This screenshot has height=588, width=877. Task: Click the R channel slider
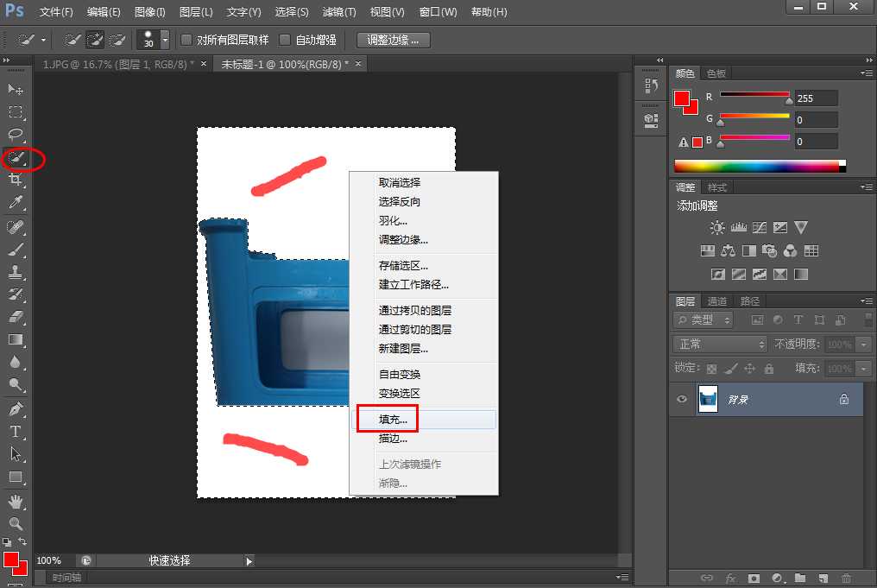(x=754, y=95)
